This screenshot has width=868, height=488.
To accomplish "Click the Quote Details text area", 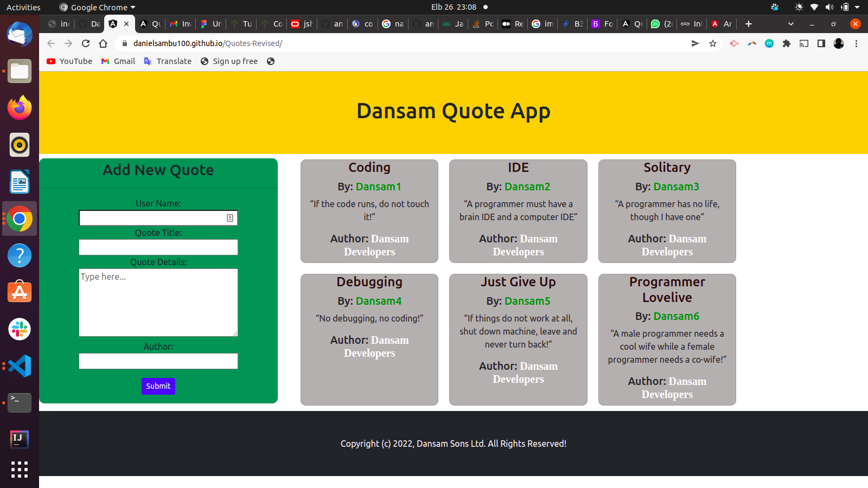I will pyautogui.click(x=158, y=303).
